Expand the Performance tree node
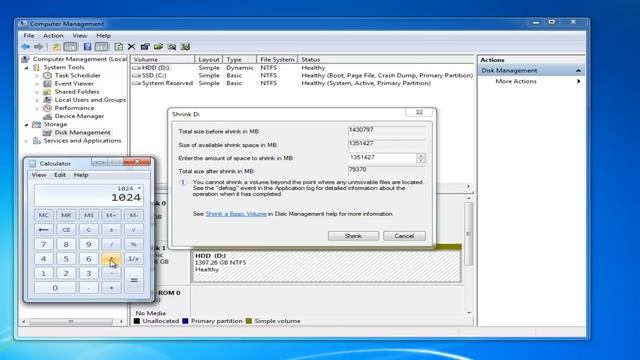 [x=37, y=109]
